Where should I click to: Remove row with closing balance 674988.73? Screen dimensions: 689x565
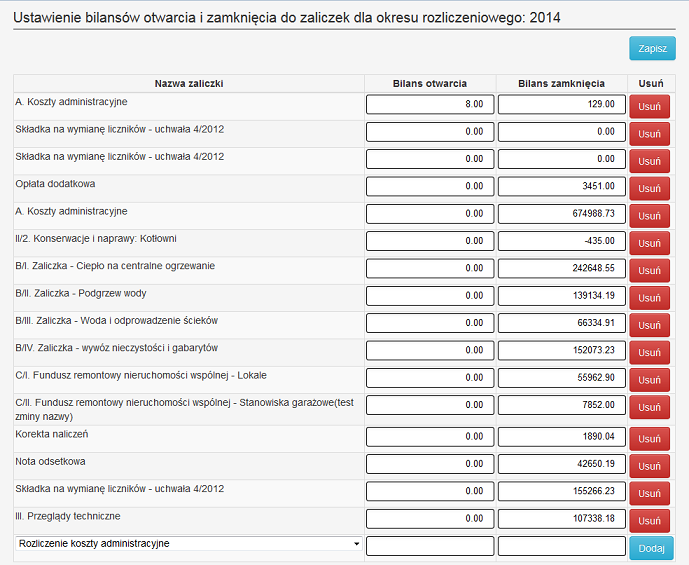tap(649, 216)
